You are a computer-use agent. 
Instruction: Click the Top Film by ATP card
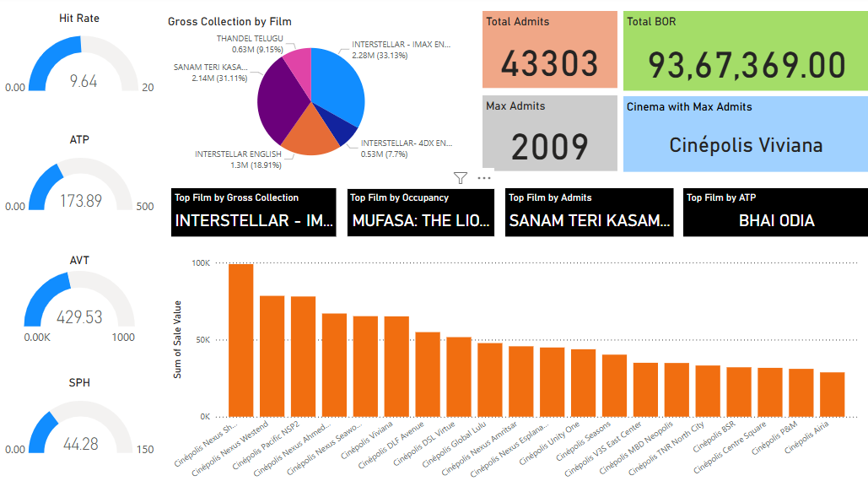tap(775, 213)
